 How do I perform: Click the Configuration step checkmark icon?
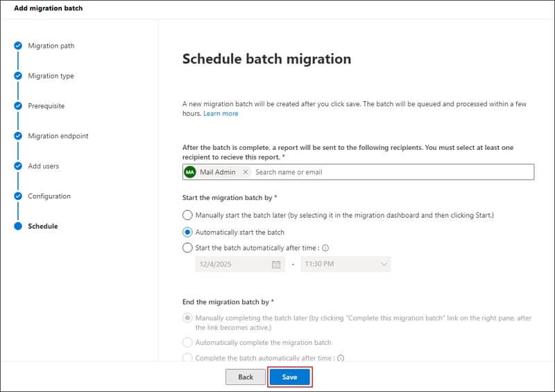[18, 196]
